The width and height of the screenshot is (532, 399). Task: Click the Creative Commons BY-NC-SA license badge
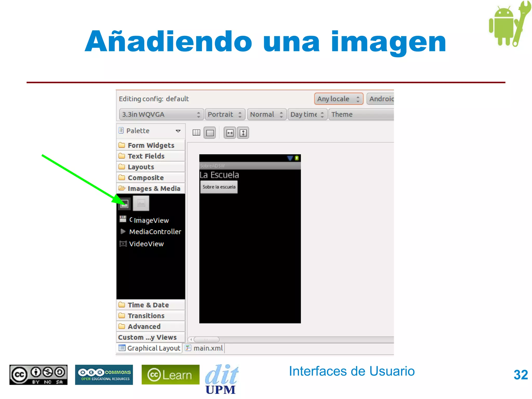tap(38, 375)
